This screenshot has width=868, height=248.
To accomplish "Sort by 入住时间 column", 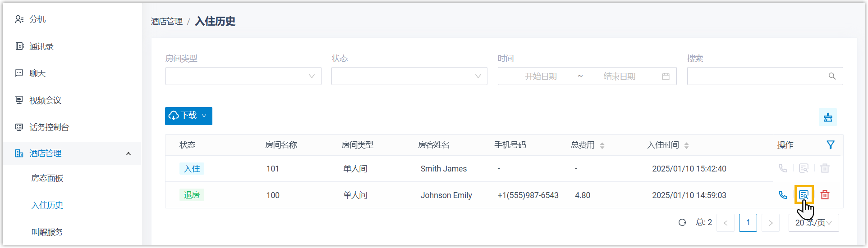I will (686, 145).
